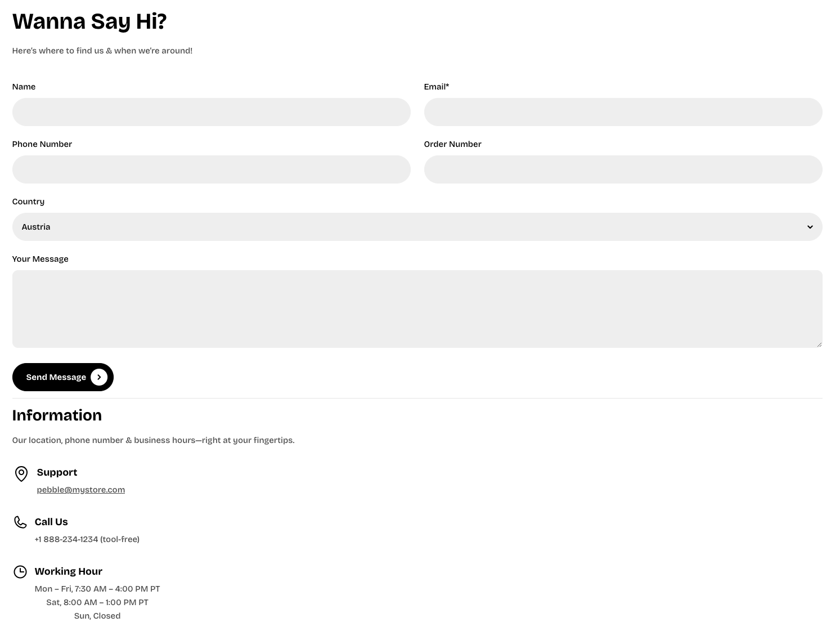Click the clock icon beside Working Hour
840x631 pixels.
click(x=20, y=572)
